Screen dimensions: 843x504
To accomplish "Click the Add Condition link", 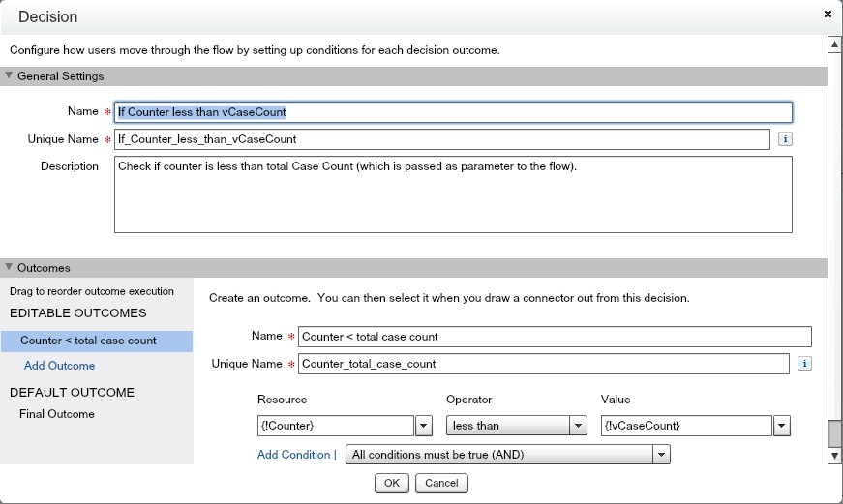I will [x=293, y=455].
